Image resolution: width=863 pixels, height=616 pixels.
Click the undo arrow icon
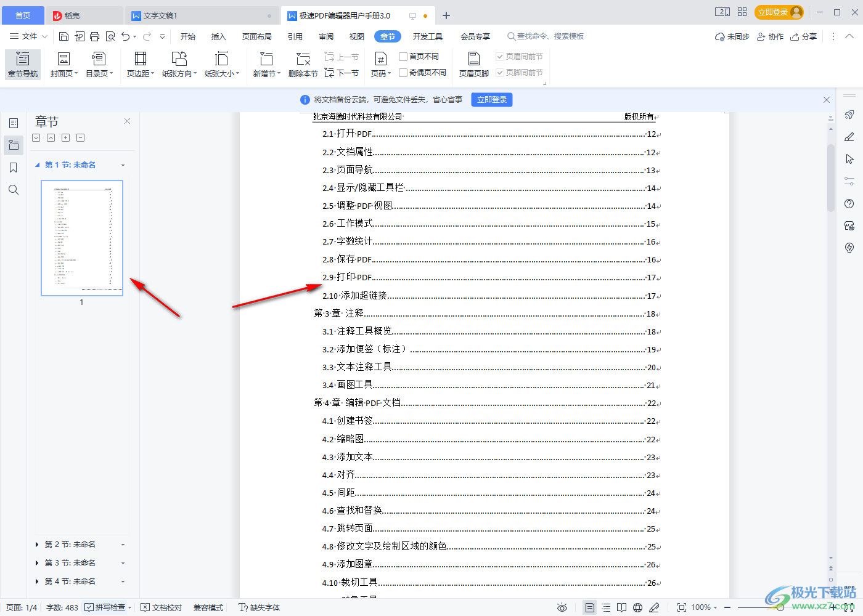pyautogui.click(x=126, y=36)
